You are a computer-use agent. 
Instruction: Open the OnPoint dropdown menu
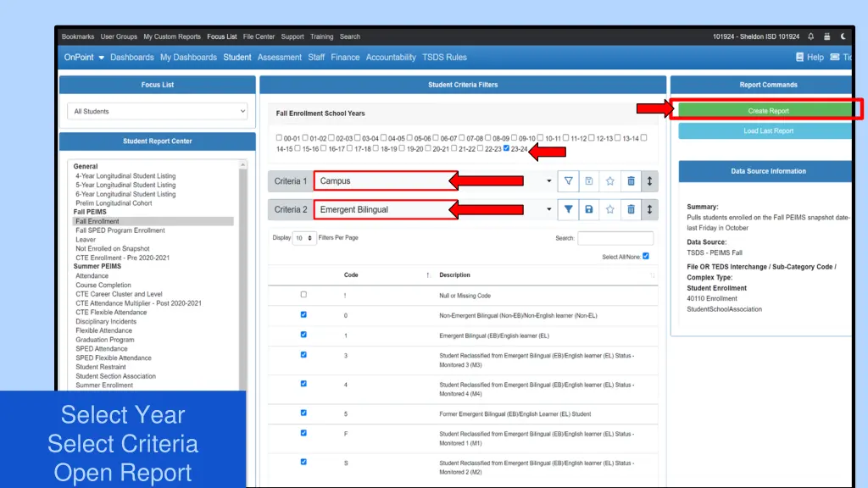tap(84, 57)
